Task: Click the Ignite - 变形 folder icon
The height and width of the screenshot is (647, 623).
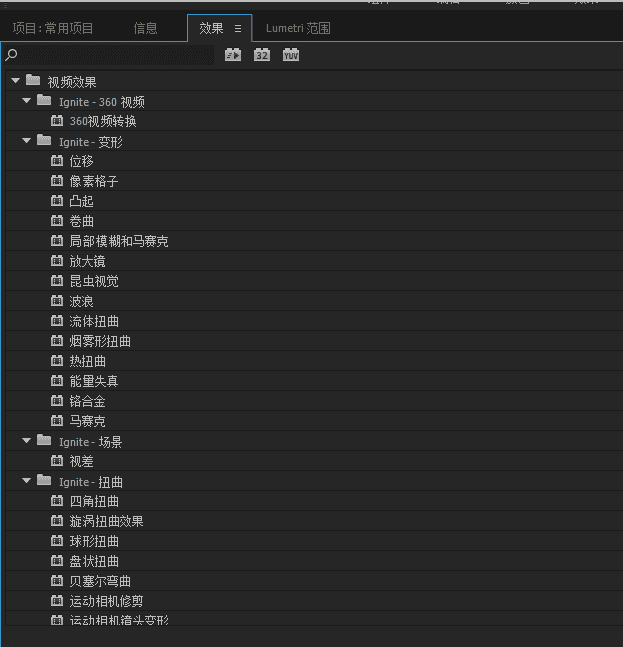Action: pos(44,140)
